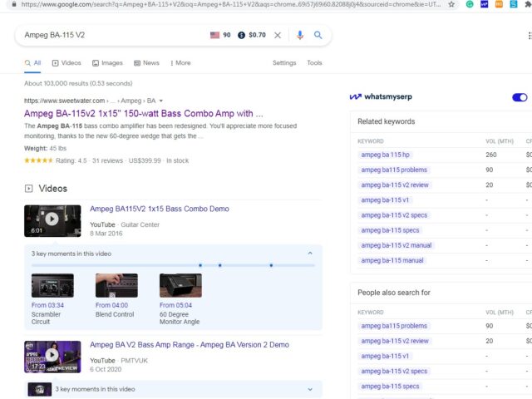Select related keyword ampeg ba-115 manual

pos(392,260)
